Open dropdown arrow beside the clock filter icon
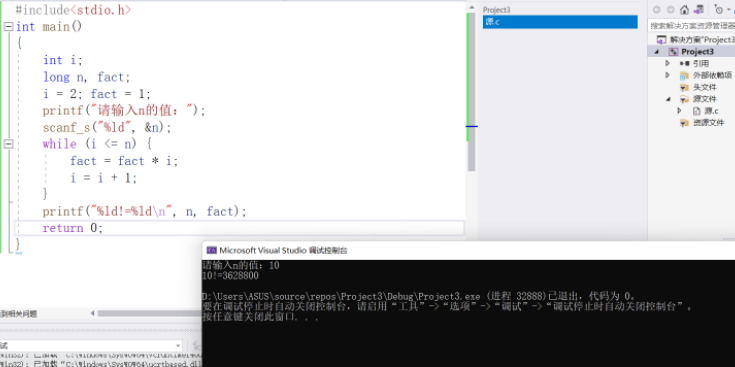The height and width of the screenshot is (367, 735). [727, 10]
